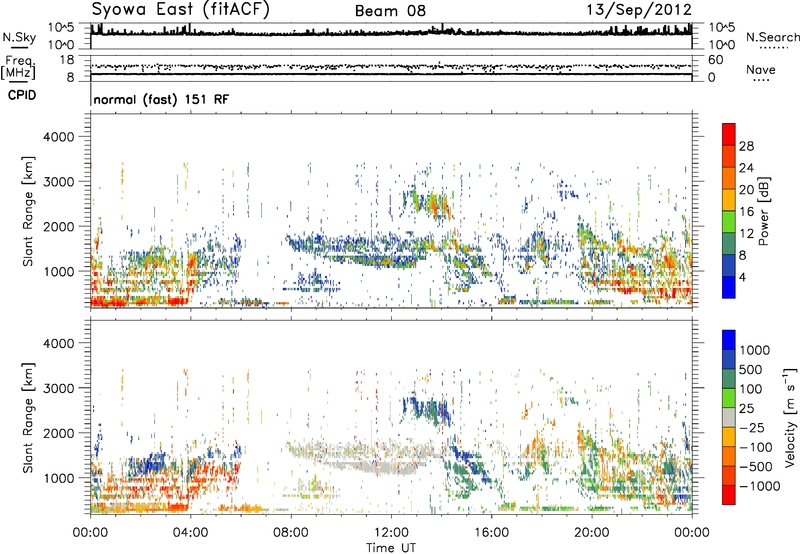Click the "20:00" time axis label
800x554 pixels.
tap(591, 533)
